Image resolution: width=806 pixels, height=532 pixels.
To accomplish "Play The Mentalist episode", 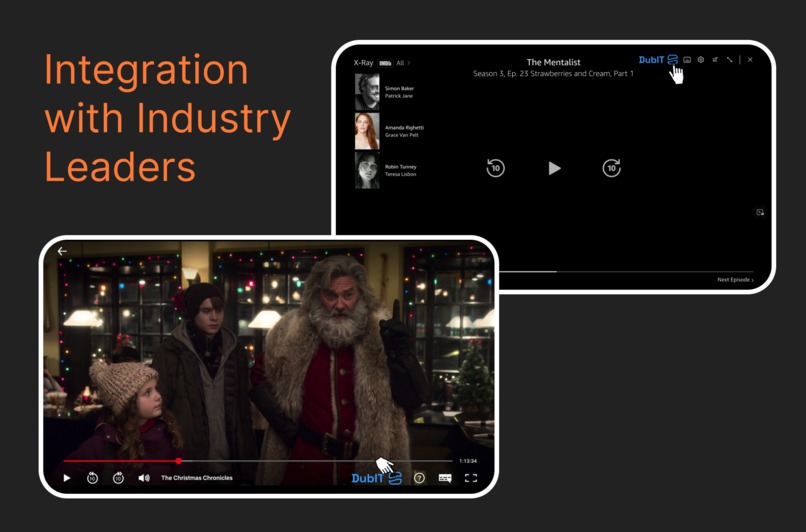I will click(554, 168).
